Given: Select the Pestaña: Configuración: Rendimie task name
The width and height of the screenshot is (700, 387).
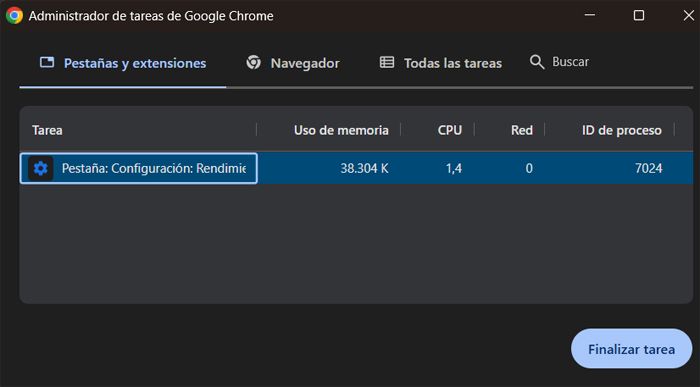Looking at the screenshot, I should [154, 168].
